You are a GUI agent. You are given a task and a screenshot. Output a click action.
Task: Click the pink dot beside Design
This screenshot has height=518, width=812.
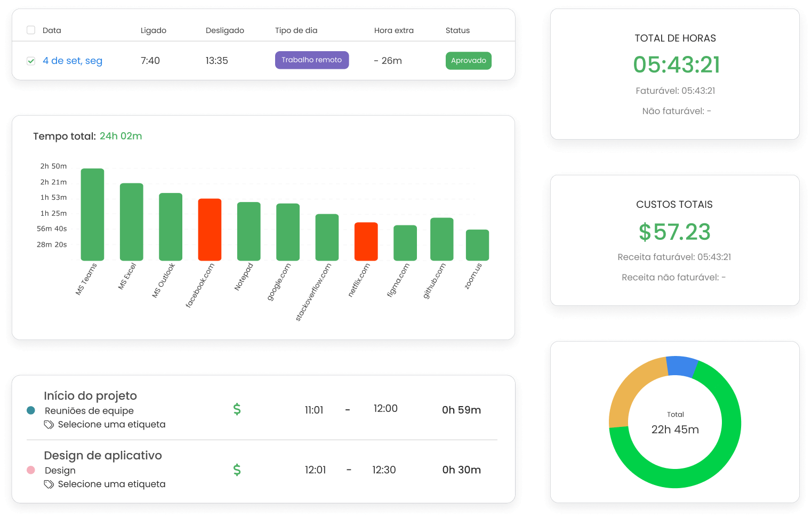[33, 471]
